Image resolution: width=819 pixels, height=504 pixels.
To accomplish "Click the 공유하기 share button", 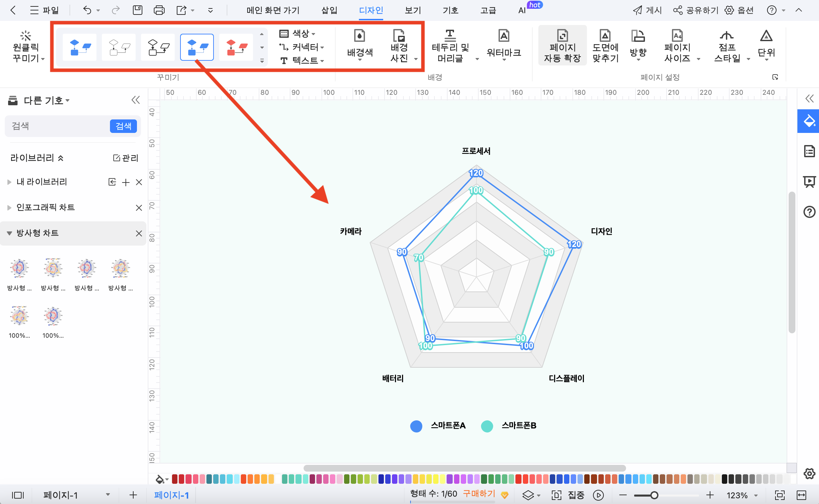I will tap(696, 10).
